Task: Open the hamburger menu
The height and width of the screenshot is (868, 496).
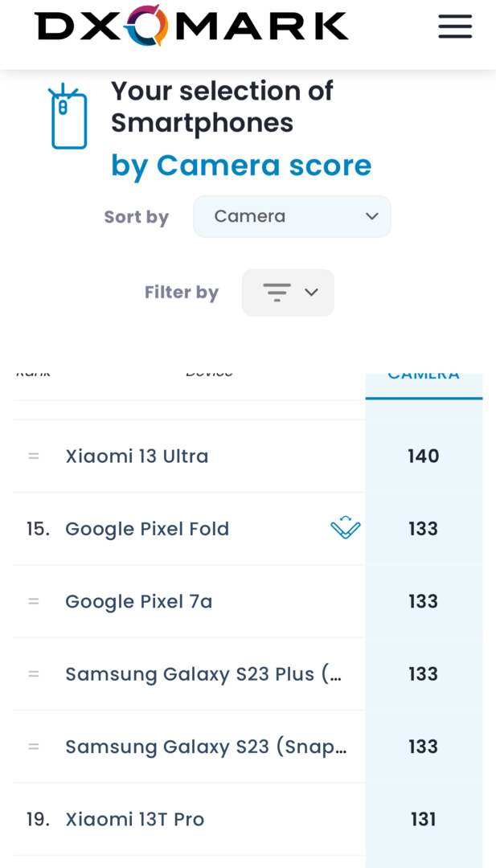Action: click(455, 27)
